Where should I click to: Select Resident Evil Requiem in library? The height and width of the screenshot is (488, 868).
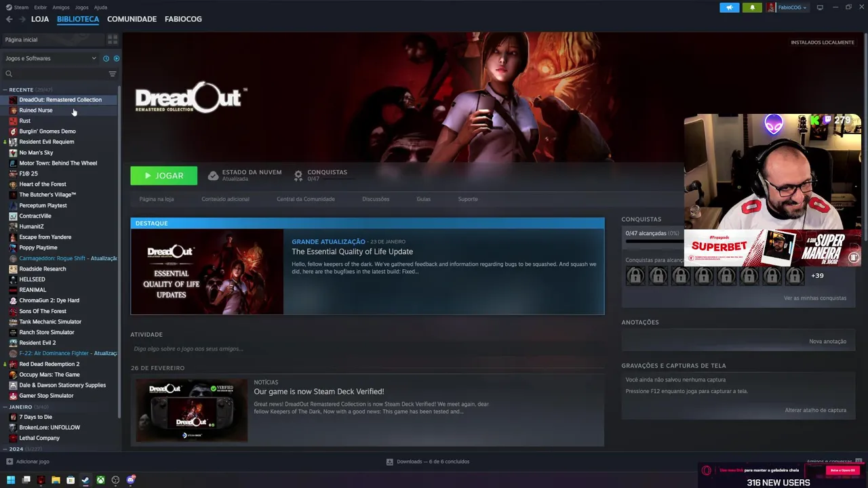[47, 142]
